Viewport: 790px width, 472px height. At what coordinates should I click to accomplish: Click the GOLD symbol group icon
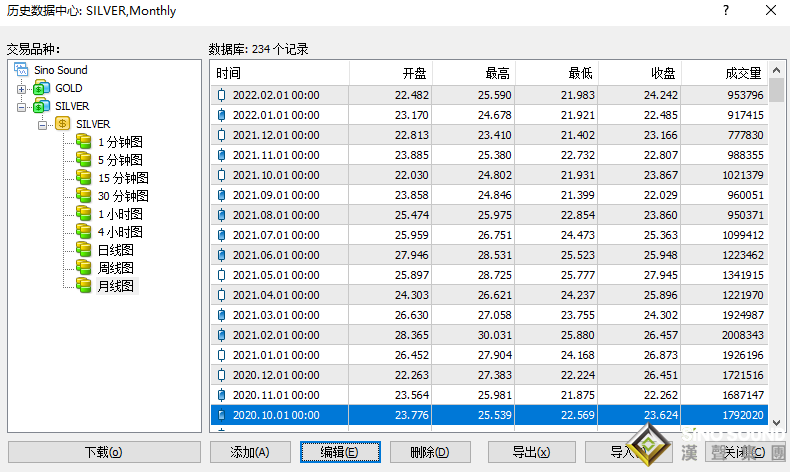click(42, 88)
